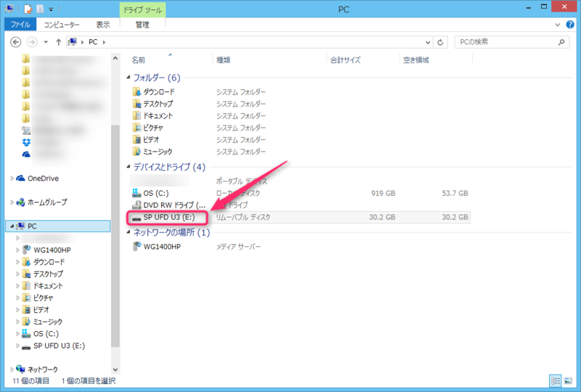Screen dimensions: 581x392
Task: Refresh the PC folder view
Action: 440,42
